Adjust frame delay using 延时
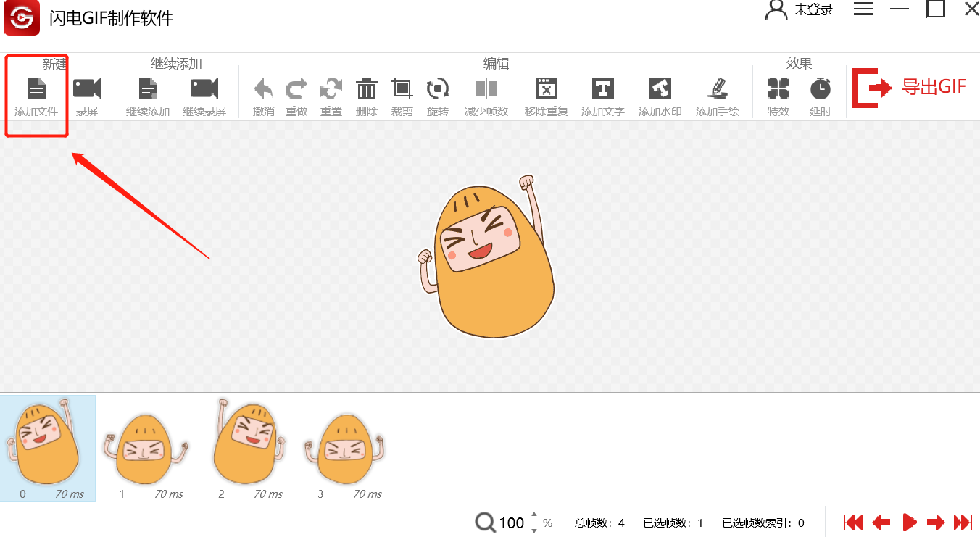980x537 pixels. (820, 94)
